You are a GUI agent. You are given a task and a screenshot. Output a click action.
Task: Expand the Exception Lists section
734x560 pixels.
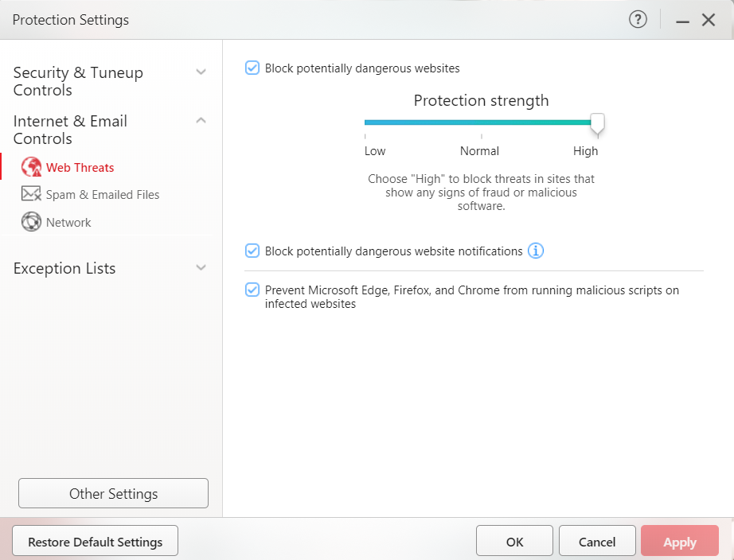coord(201,268)
